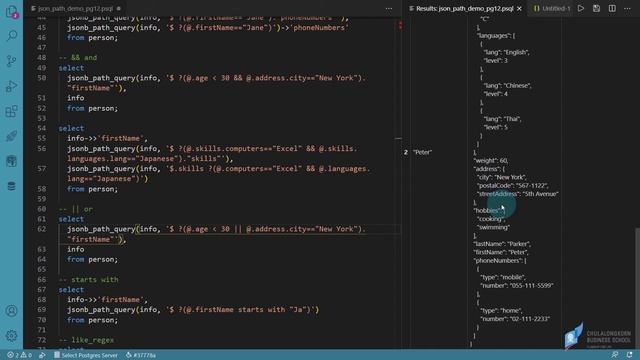The width and height of the screenshot is (640, 360).
Task: Click the Save icon in results toolbar
Action: tap(596, 8)
